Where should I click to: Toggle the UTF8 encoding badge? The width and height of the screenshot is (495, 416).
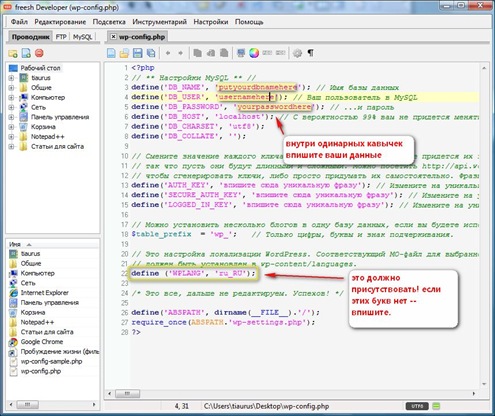[x=417, y=406]
